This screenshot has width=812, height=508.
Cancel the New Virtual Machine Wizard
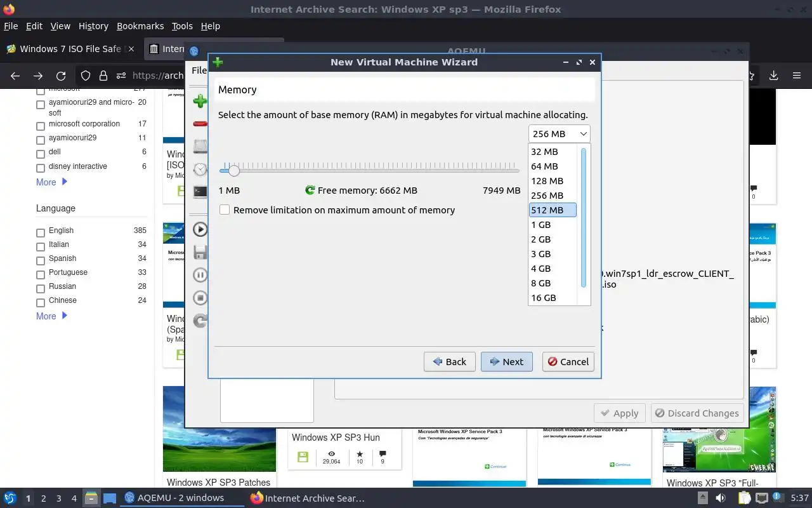568,361
